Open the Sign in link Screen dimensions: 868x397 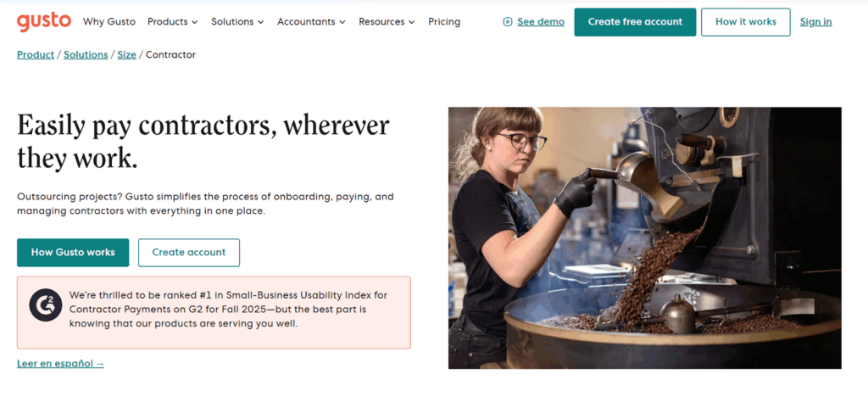click(815, 22)
